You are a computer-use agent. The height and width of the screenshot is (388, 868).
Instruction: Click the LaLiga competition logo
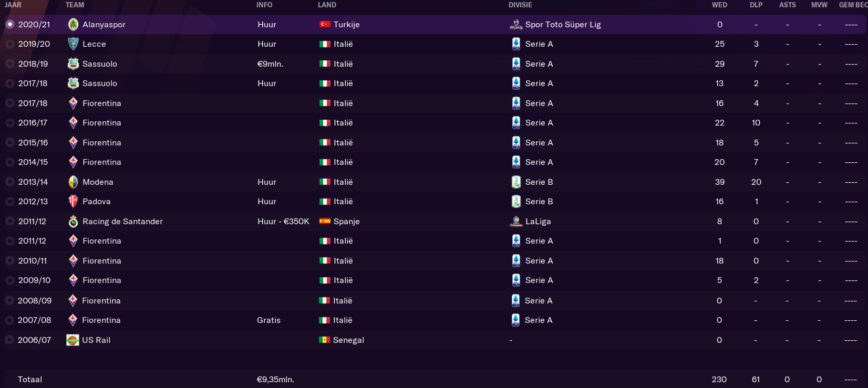[x=516, y=221]
